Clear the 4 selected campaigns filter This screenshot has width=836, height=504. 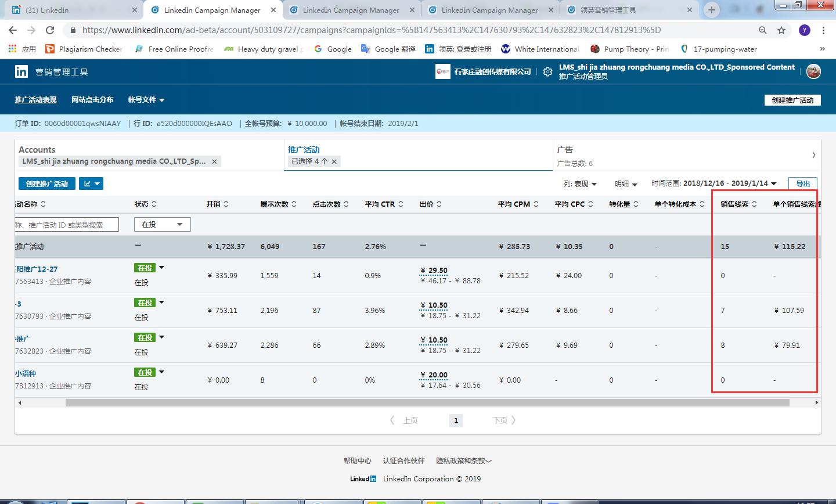(334, 161)
